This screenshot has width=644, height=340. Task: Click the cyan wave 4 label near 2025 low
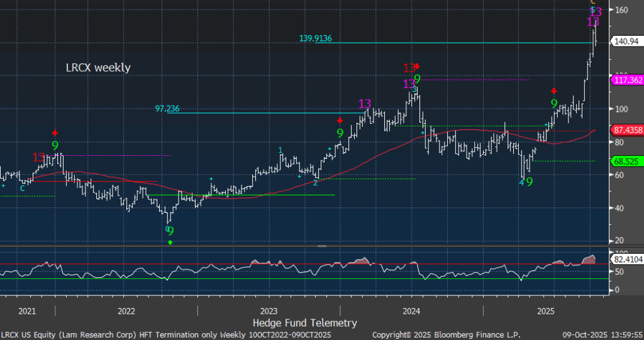coord(521,182)
